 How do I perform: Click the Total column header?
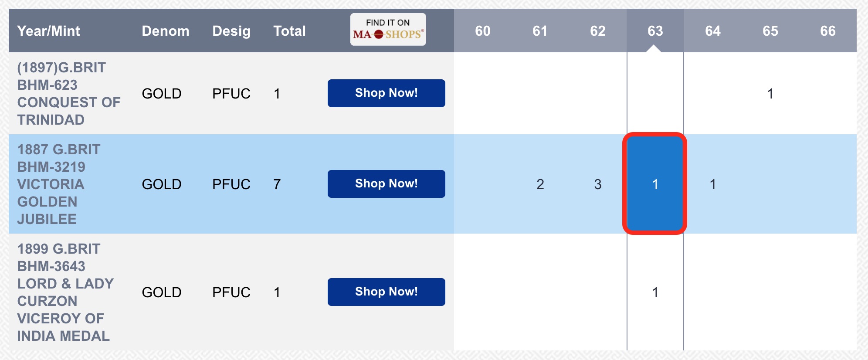coord(289,31)
